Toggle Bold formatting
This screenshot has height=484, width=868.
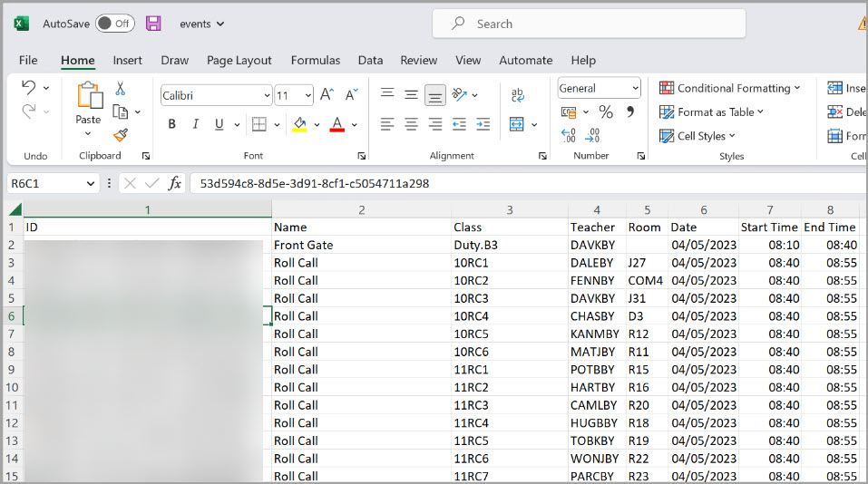(x=171, y=124)
